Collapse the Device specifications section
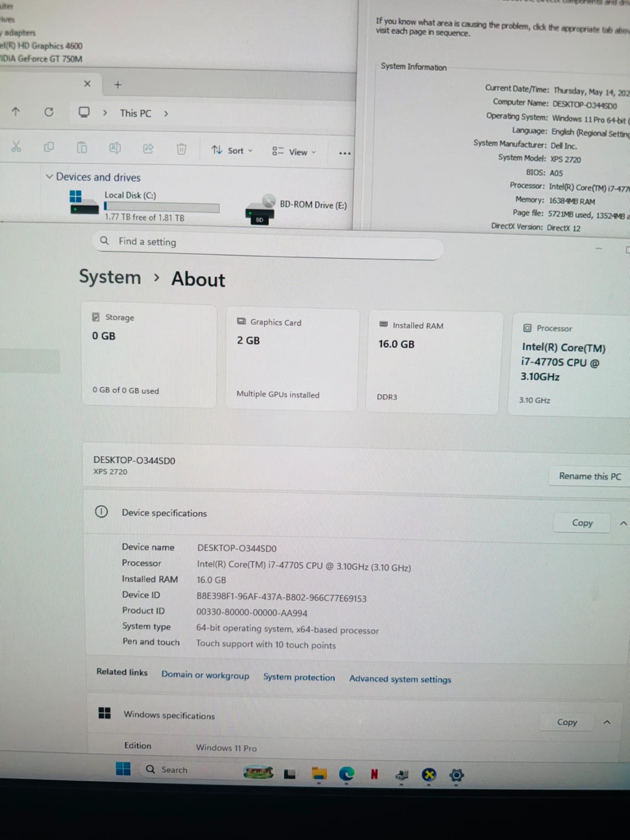This screenshot has height=840, width=630. coord(623,523)
